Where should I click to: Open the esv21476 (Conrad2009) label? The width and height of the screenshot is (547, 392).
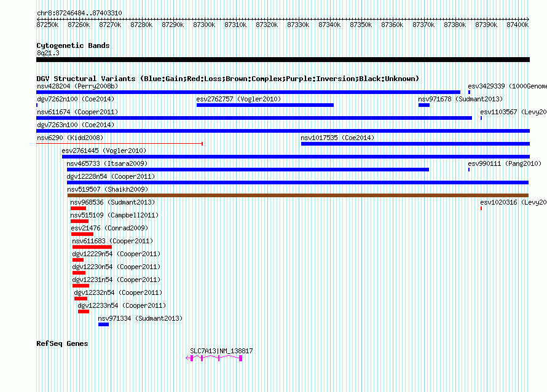click(109, 228)
